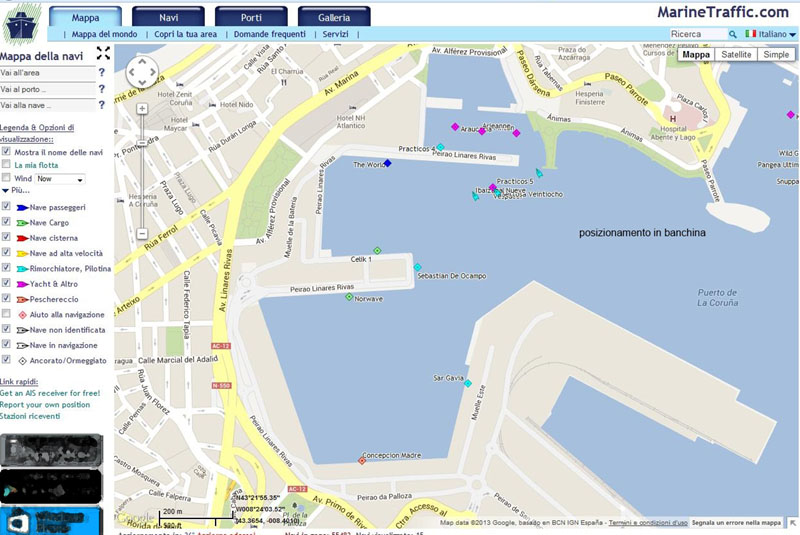Open the Galleria tab
This screenshot has height=535, width=800.
(334, 17)
